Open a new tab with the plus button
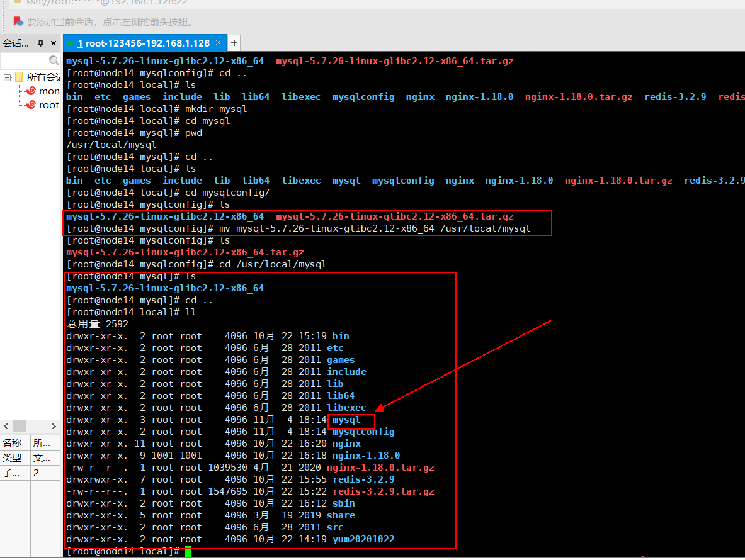 [x=233, y=43]
